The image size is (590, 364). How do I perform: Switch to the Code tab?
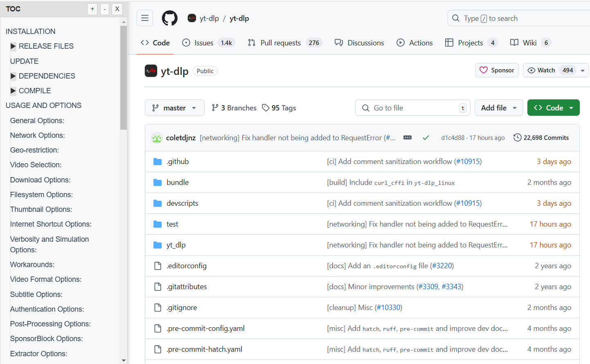155,43
